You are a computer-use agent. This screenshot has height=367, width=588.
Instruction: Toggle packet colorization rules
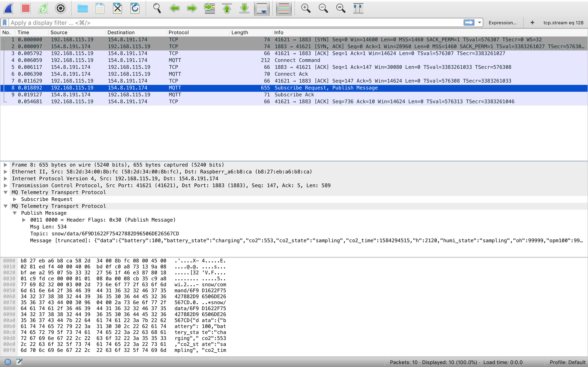point(284,8)
